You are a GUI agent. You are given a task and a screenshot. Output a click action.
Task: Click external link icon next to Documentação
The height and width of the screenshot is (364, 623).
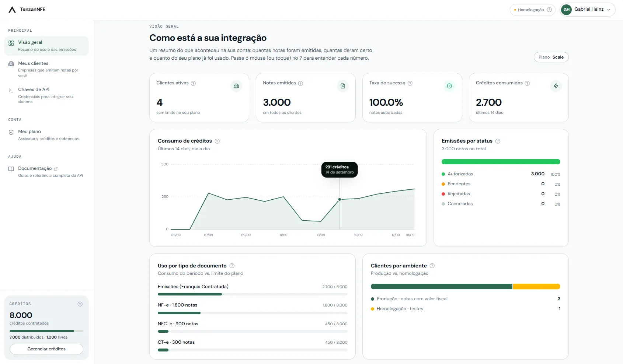(x=56, y=169)
